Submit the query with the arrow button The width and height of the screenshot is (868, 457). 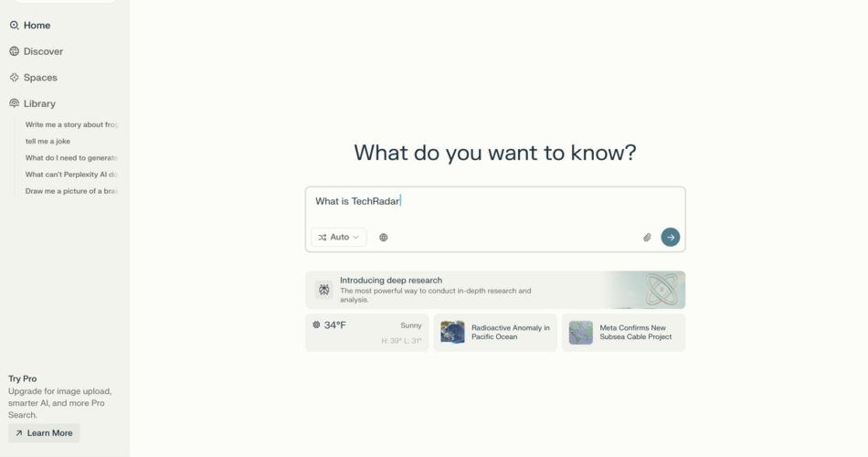(x=671, y=237)
